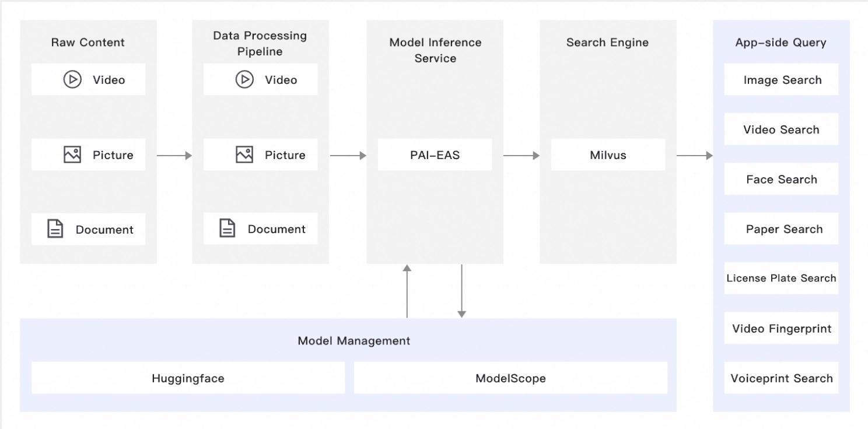Open the ModelScope box
This screenshot has width=868, height=429.
point(510,378)
